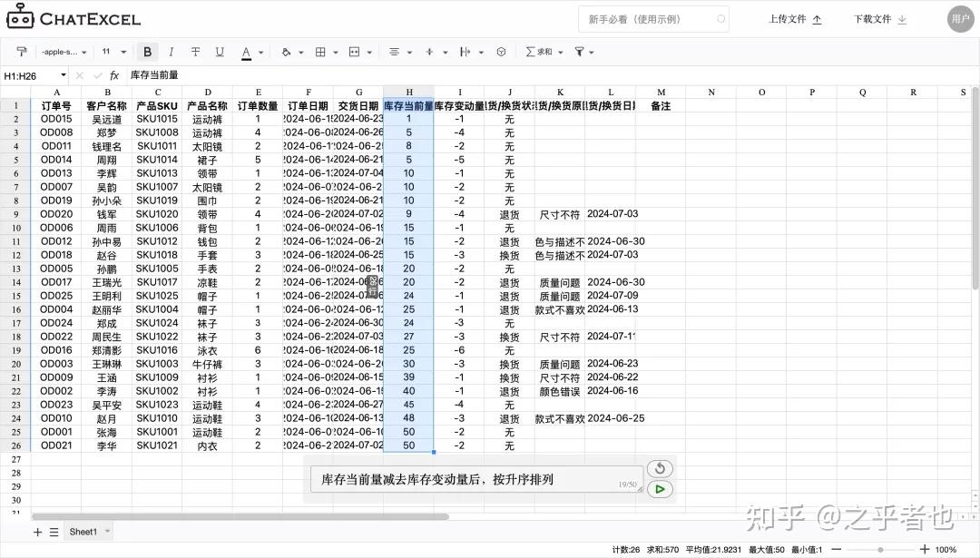
Task: Enable underline formatting
Action: [x=219, y=52]
